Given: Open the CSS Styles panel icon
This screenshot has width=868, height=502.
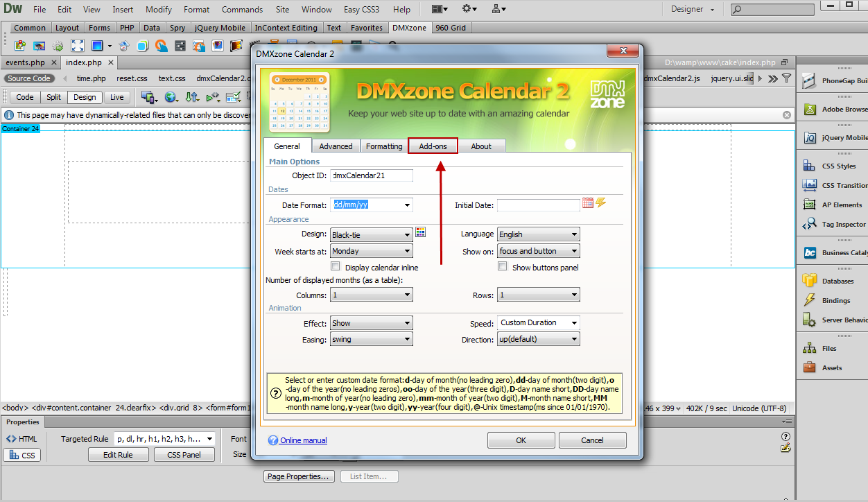Looking at the screenshot, I should click(x=809, y=166).
